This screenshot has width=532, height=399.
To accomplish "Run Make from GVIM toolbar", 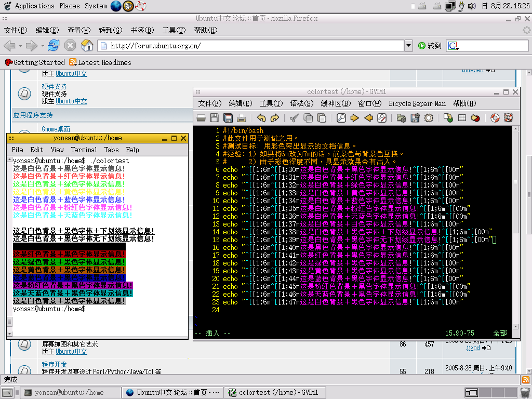I will (448, 118).
